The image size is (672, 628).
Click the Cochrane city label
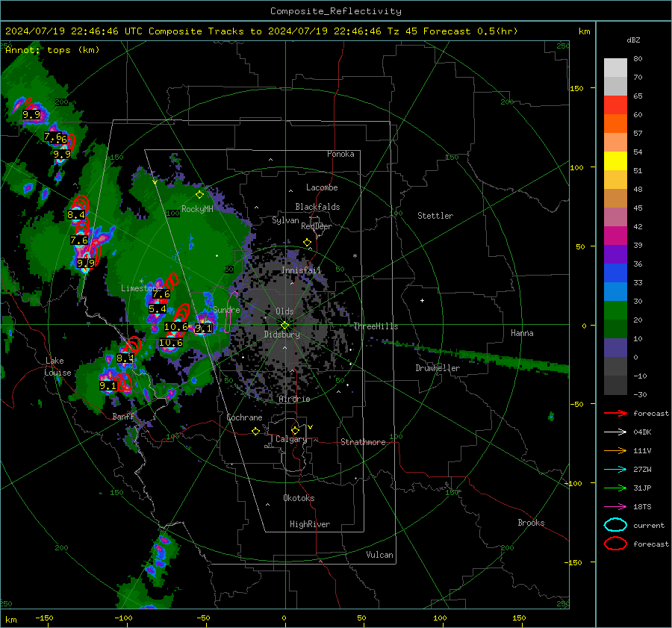click(244, 417)
